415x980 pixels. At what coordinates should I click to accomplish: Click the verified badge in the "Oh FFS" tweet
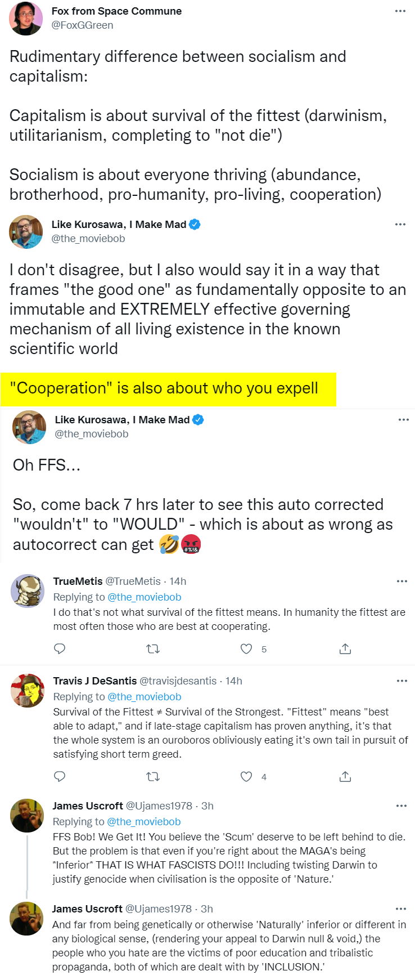tap(198, 419)
